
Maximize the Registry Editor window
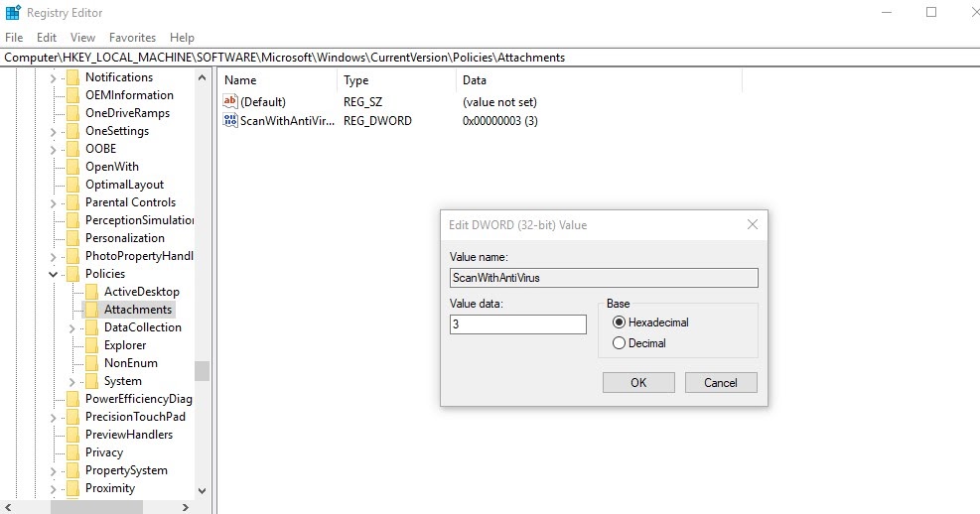[x=931, y=13]
